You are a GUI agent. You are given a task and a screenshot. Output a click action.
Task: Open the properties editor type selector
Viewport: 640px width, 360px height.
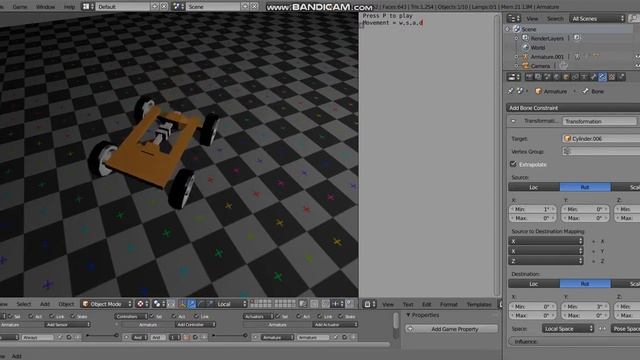pyautogui.click(x=513, y=77)
